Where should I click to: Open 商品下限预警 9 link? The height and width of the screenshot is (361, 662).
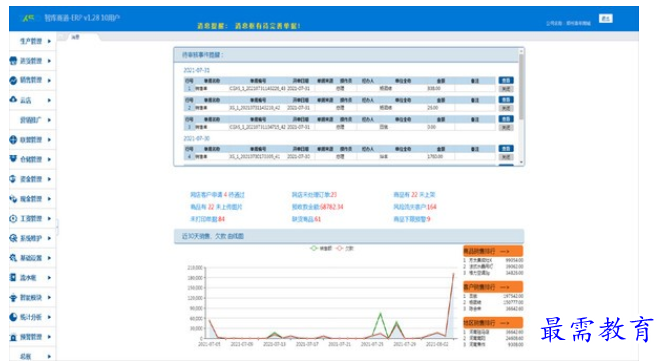point(412,219)
